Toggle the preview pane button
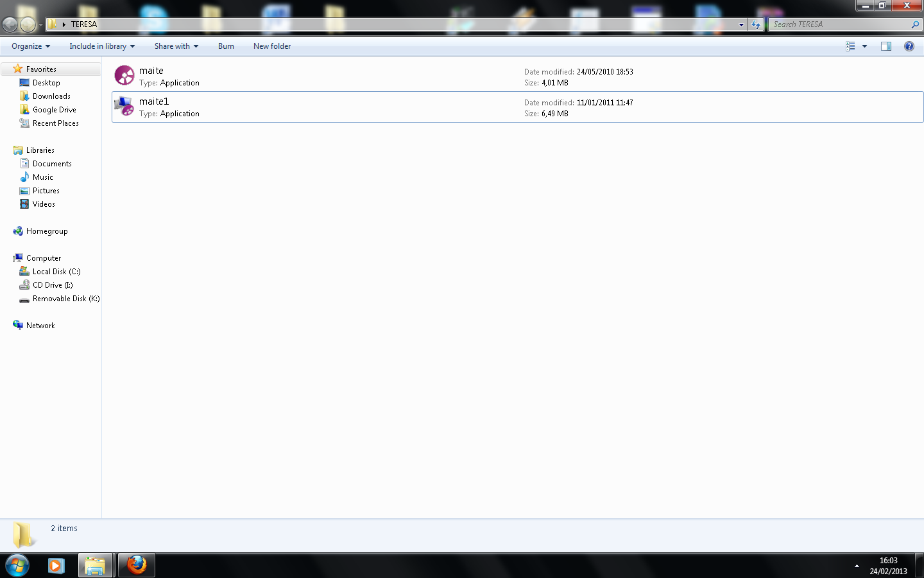Image resolution: width=924 pixels, height=578 pixels. pos(886,46)
